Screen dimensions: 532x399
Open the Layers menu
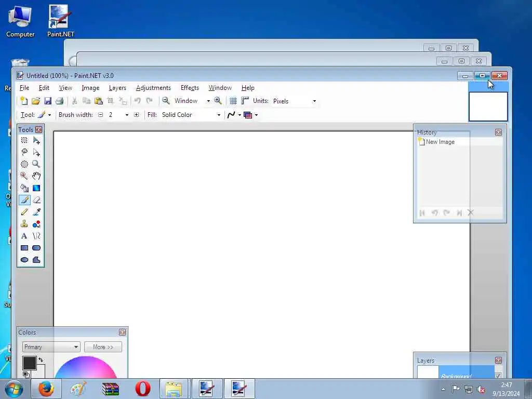(x=117, y=88)
